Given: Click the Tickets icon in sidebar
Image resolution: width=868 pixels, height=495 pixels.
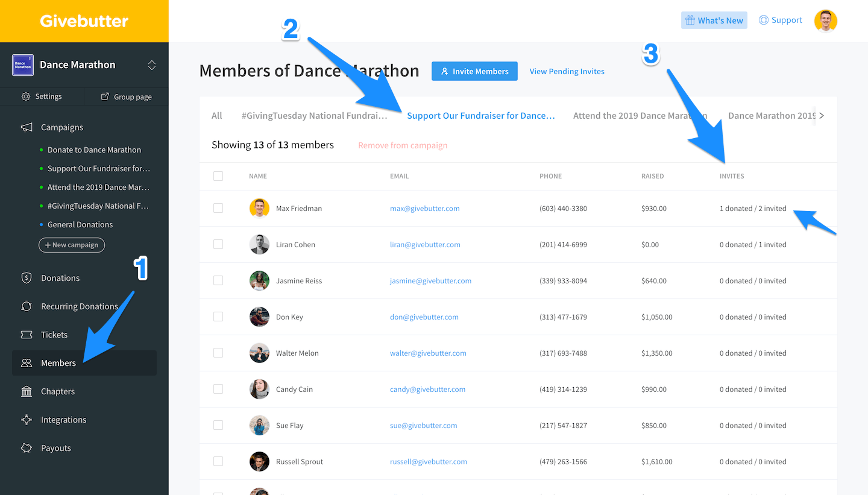Looking at the screenshot, I should 27,335.
